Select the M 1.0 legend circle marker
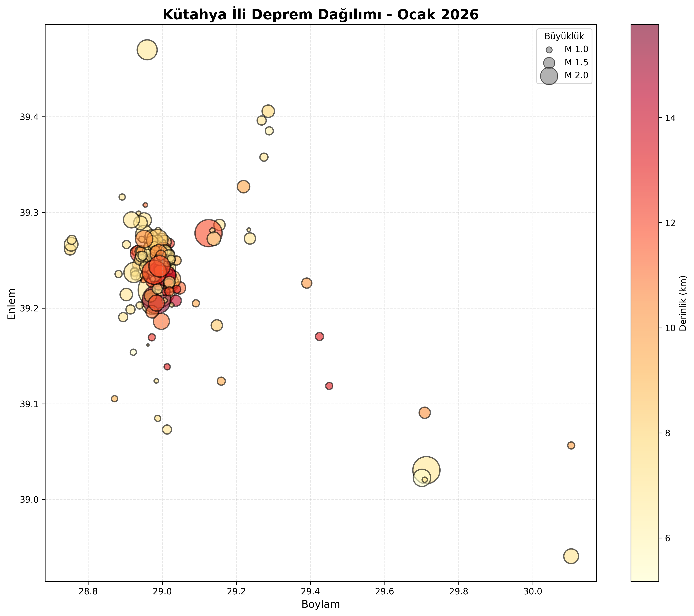Viewport: 694px width, 616px height. pos(549,50)
